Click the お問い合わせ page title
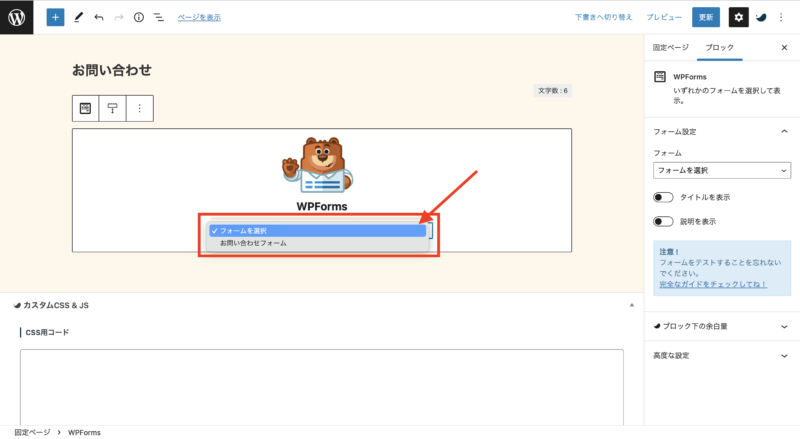This screenshot has width=800, height=439. pos(112,70)
